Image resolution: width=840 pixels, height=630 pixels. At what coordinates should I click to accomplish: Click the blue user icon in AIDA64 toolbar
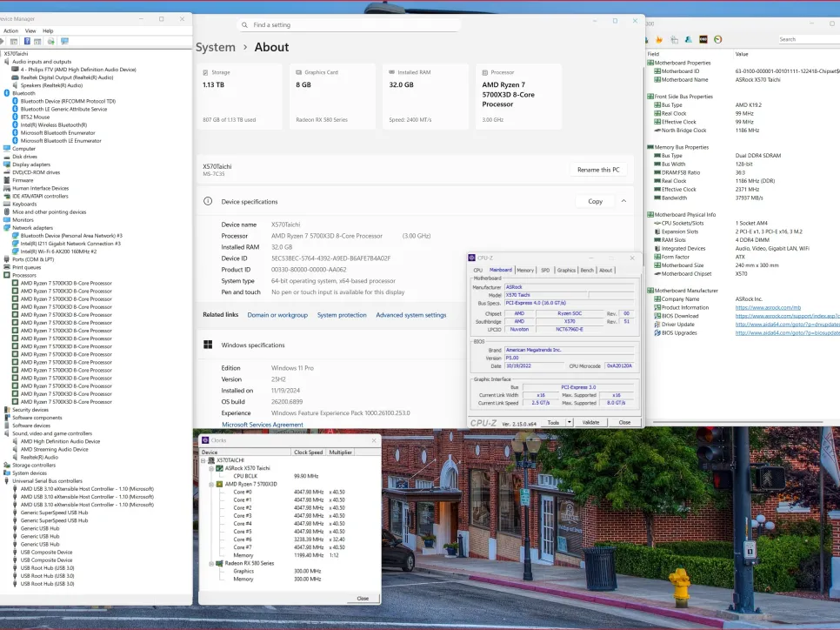click(688, 39)
